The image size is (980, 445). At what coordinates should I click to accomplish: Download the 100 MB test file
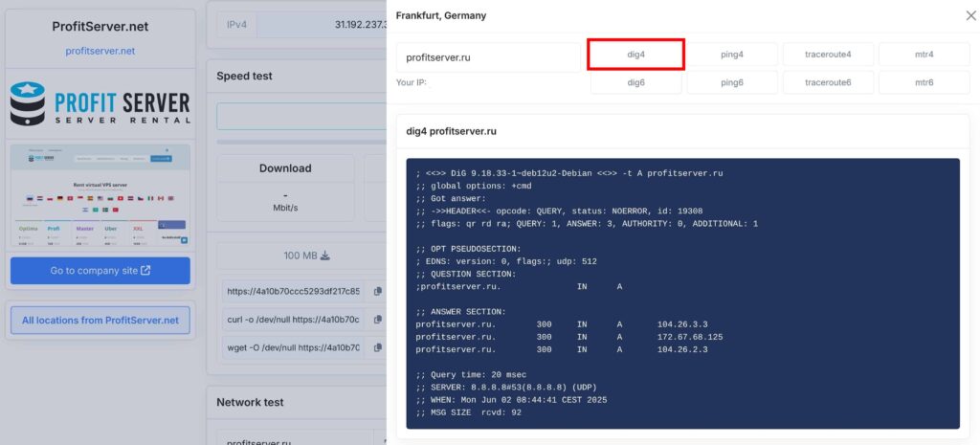(306, 256)
